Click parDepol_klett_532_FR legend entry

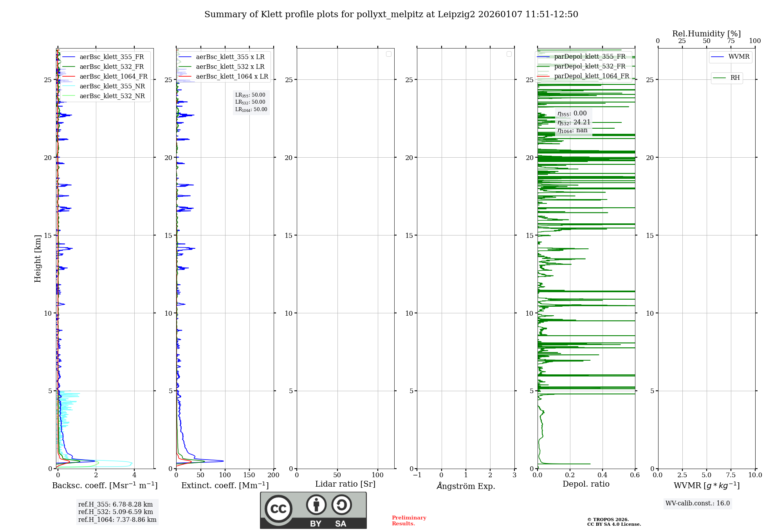590,66
